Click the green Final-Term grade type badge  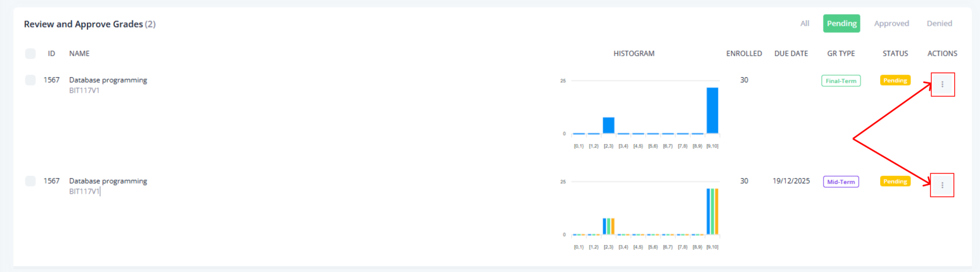841,81
